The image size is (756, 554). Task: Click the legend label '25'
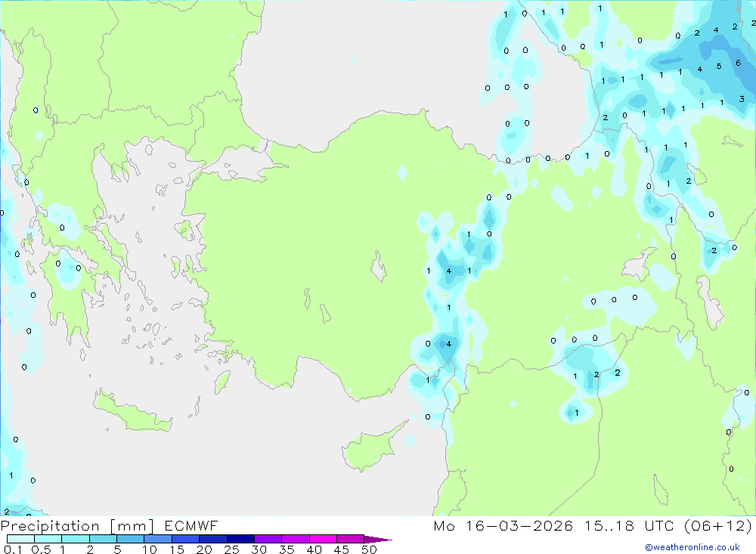(x=232, y=549)
